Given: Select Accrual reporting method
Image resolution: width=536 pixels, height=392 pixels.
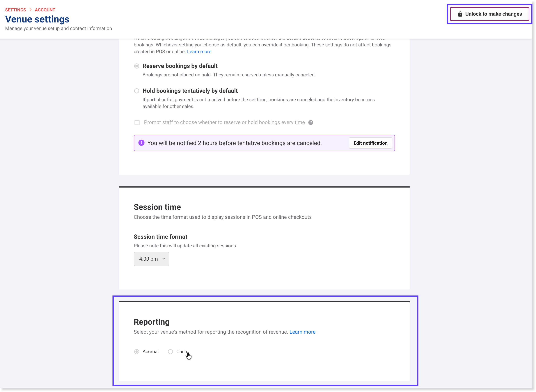Looking at the screenshot, I should (137, 352).
